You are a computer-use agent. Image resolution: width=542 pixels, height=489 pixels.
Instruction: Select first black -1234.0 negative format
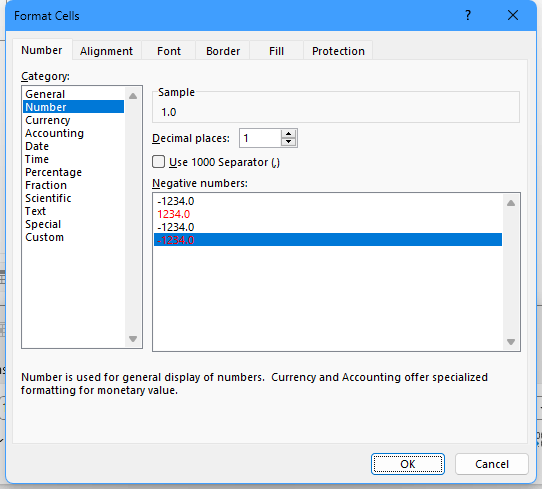[328, 201]
